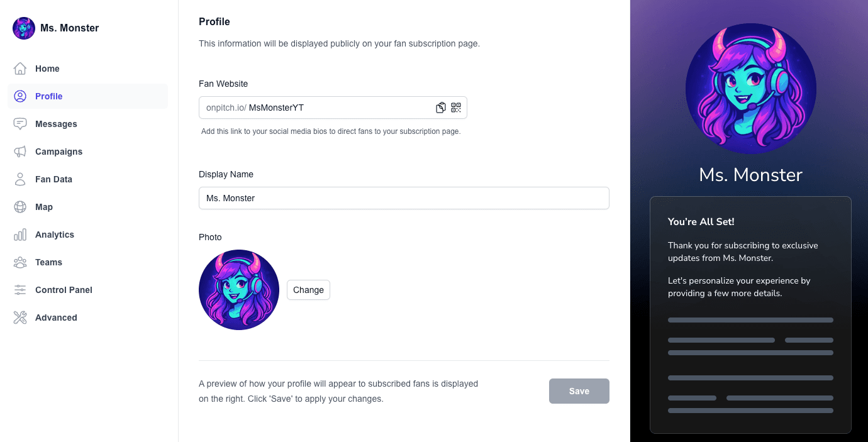This screenshot has height=442, width=868.
Task: Select the Ms. Monster account name header
Action: [70, 28]
